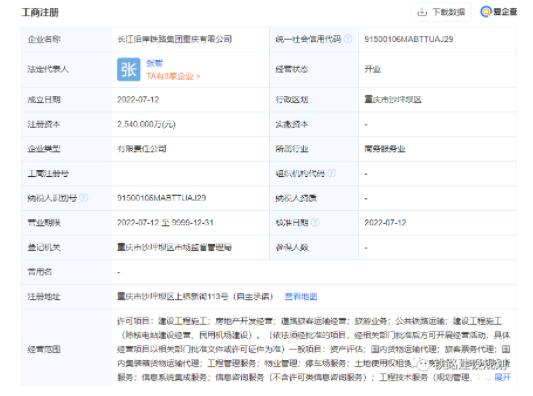533x396 pixels.
Task: Click the blue 张 avatar icon
Action: pyautogui.click(x=128, y=69)
